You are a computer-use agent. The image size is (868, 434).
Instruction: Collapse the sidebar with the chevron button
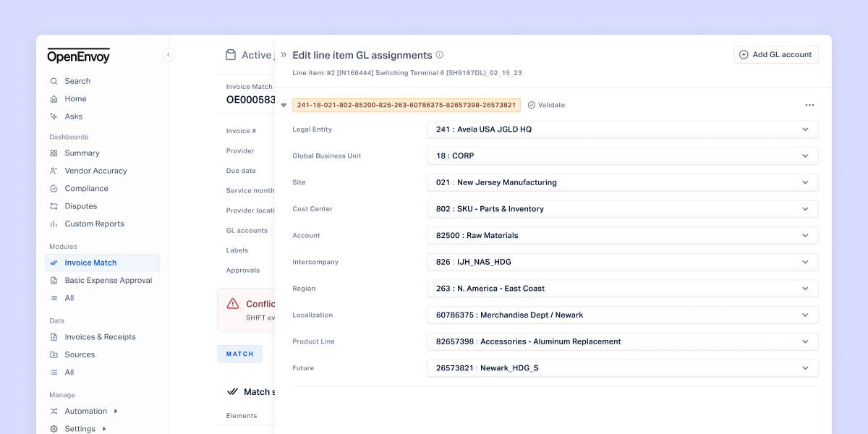(169, 54)
